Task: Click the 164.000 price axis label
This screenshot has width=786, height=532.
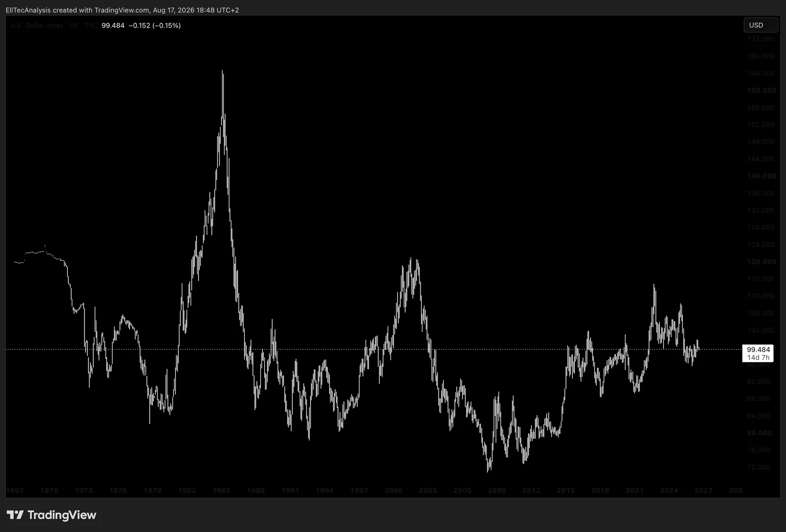Action: click(760, 74)
